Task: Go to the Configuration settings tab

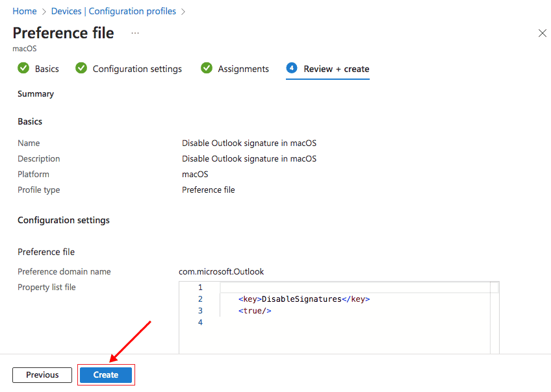Action: coord(137,69)
